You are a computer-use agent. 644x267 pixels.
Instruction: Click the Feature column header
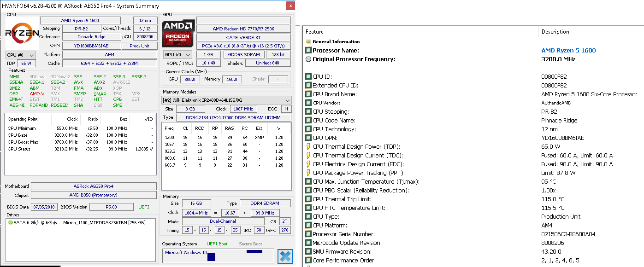[420, 32]
